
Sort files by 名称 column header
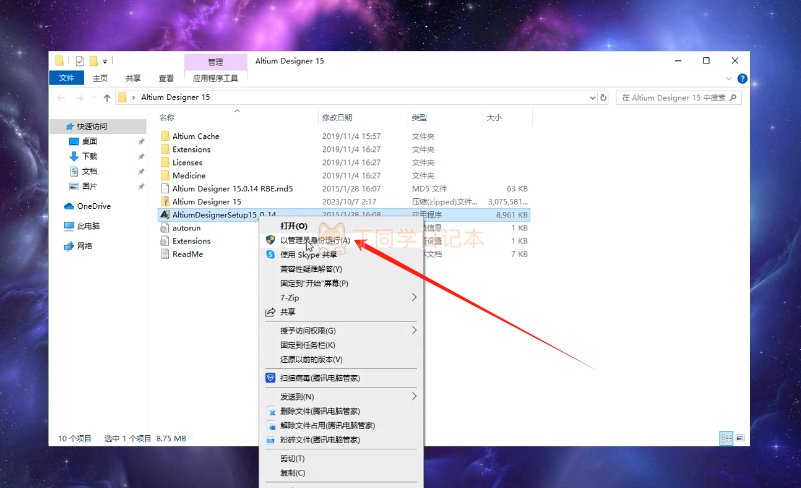pyautogui.click(x=167, y=118)
